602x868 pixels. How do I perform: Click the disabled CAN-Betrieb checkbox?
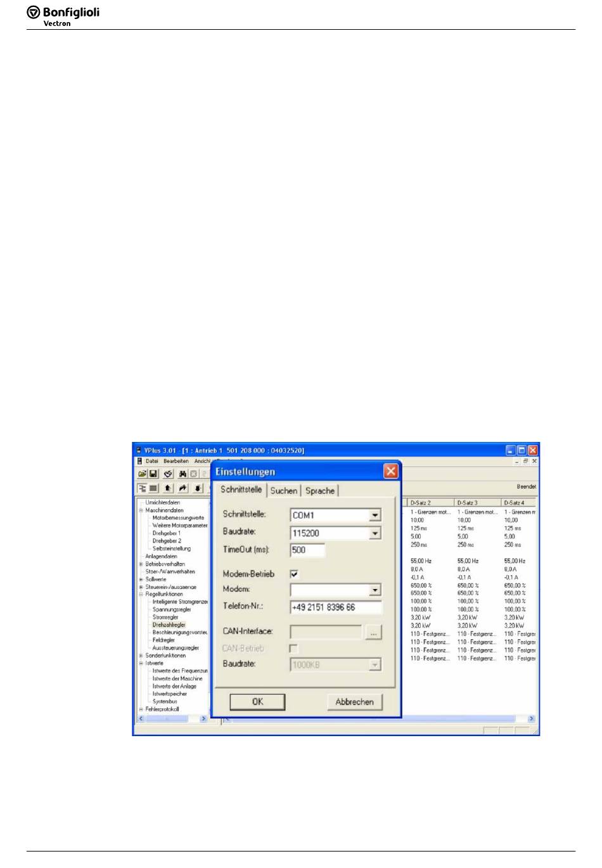tap(293, 648)
